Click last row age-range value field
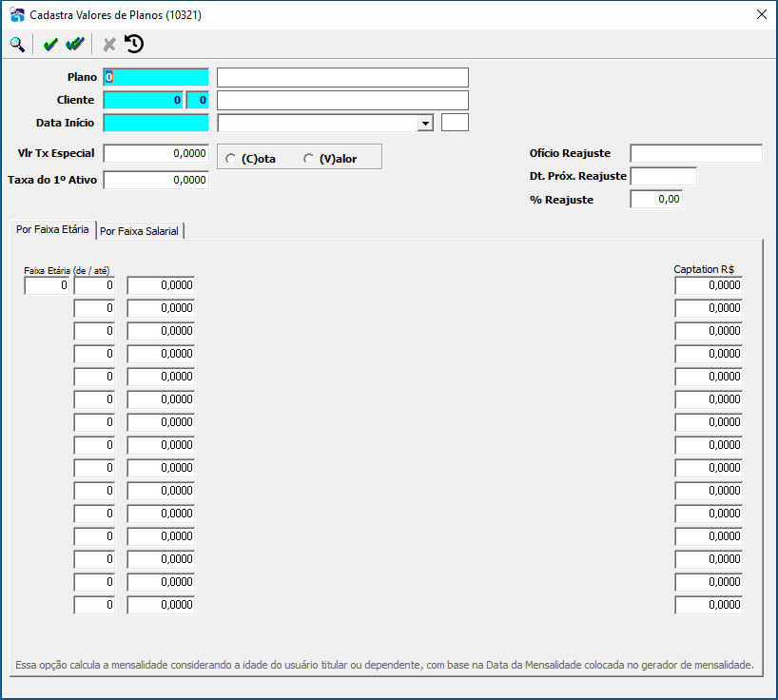The width and height of the screenshot is (778, 700). (x=161, y=605)
